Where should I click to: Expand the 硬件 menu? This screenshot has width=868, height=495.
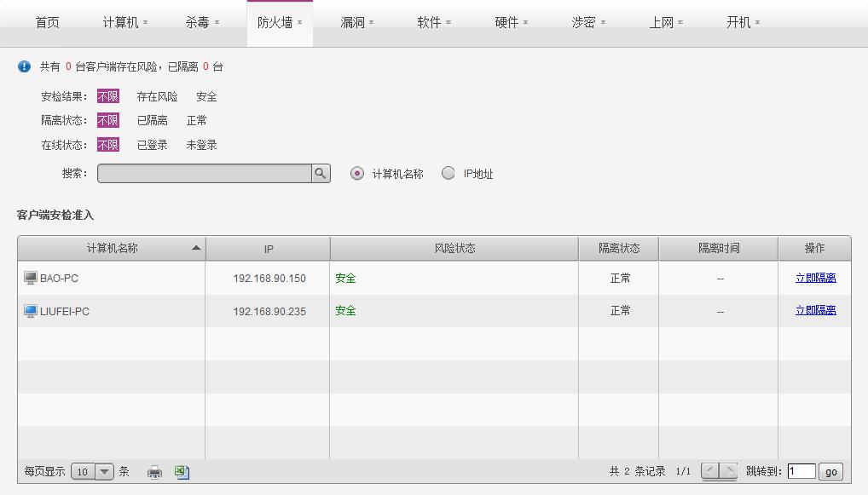click(x=512, y=23)
